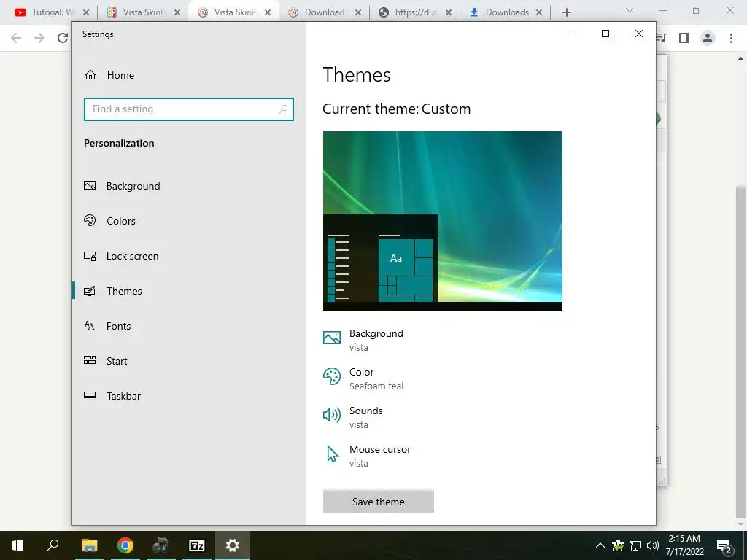Open theme Background option showing vista
This screenshot has height=560, width=747.
point(363,340)
